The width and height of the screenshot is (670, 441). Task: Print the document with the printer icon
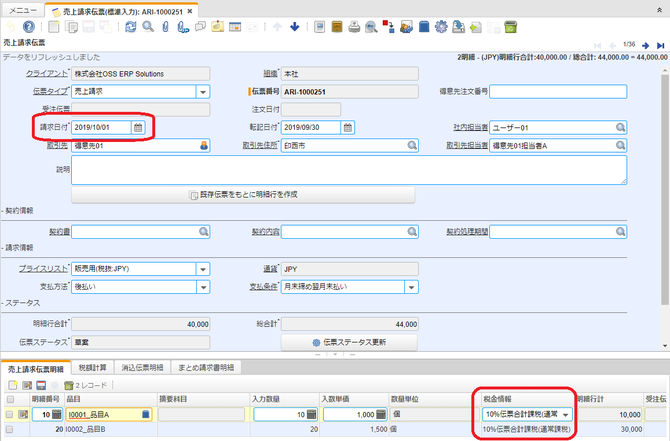point(354,27)
